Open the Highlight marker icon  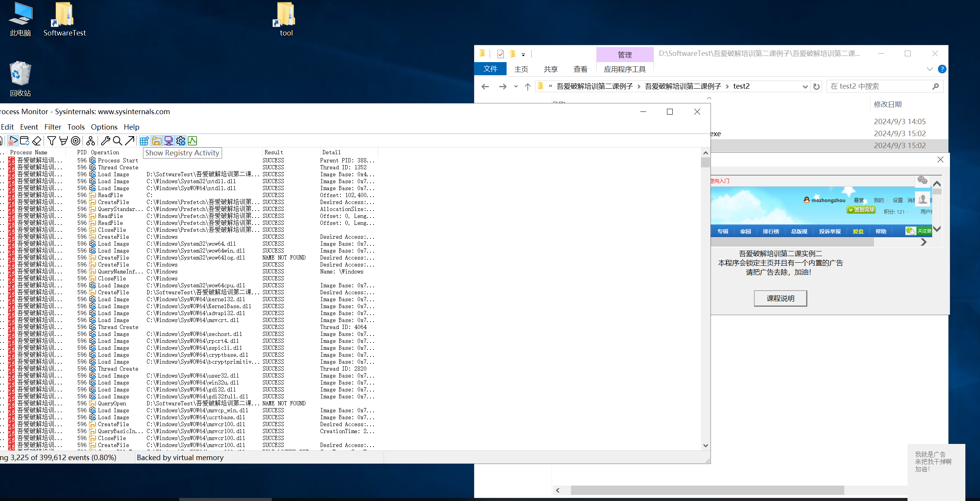click(64, 141)
